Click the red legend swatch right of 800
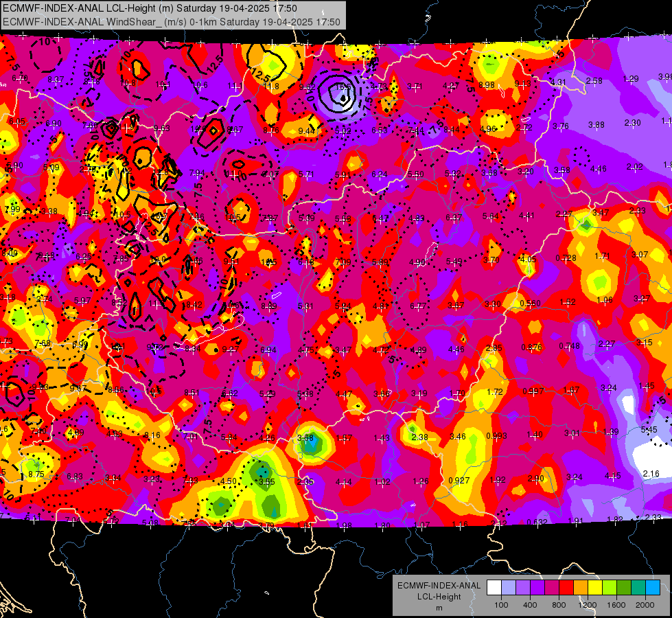Screen dimensions: 672x618 click(x=566, y=588)
